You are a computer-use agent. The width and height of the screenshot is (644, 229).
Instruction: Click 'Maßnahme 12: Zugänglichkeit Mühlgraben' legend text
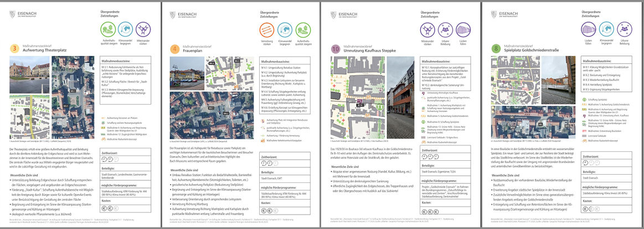[x=127, y=134]
